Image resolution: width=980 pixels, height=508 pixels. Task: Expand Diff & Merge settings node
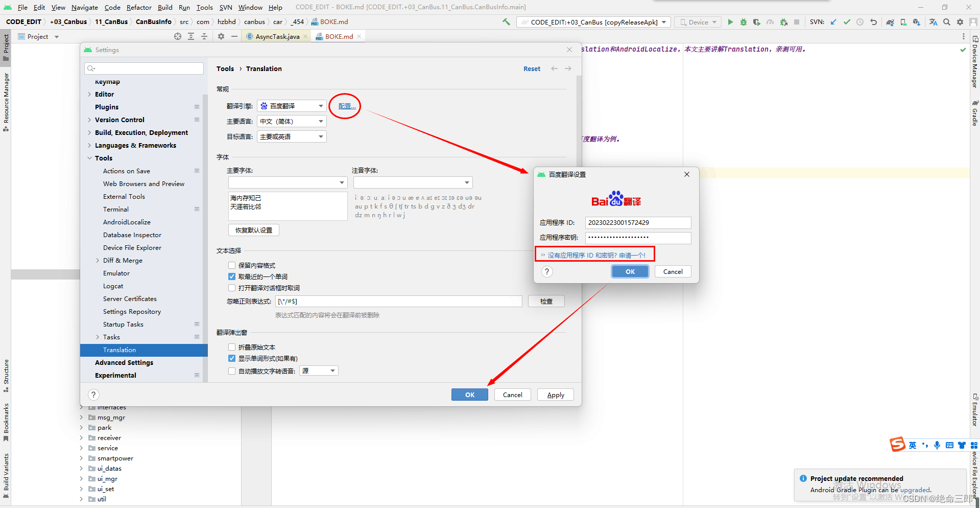(x=98, y=260)
